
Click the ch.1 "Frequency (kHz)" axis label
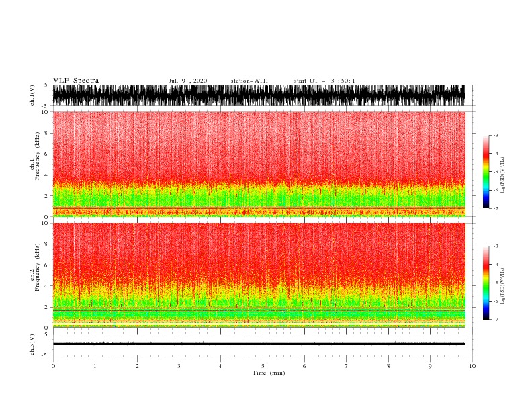[x=38, y=156]
